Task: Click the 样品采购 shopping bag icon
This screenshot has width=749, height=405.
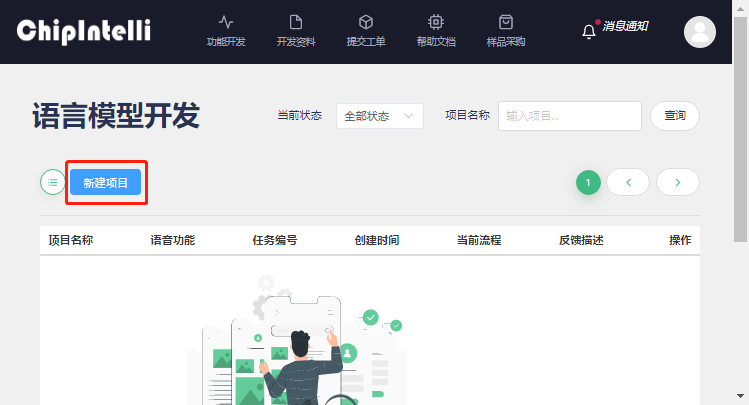Action: tap(505, 22)
